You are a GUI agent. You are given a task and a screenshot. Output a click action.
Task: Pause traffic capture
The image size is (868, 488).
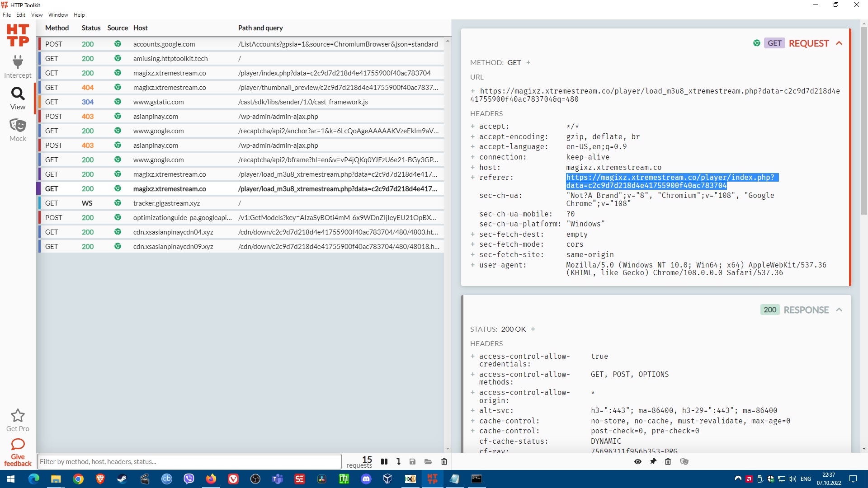[x=384, y=461]
